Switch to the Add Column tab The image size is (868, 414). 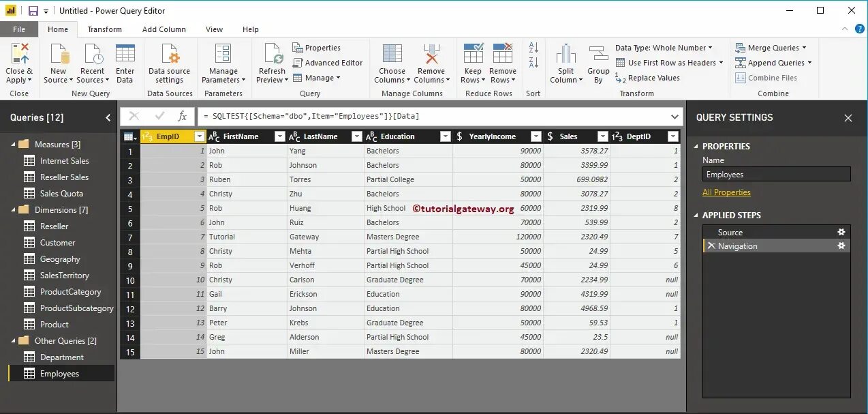[x=164, y=29]
